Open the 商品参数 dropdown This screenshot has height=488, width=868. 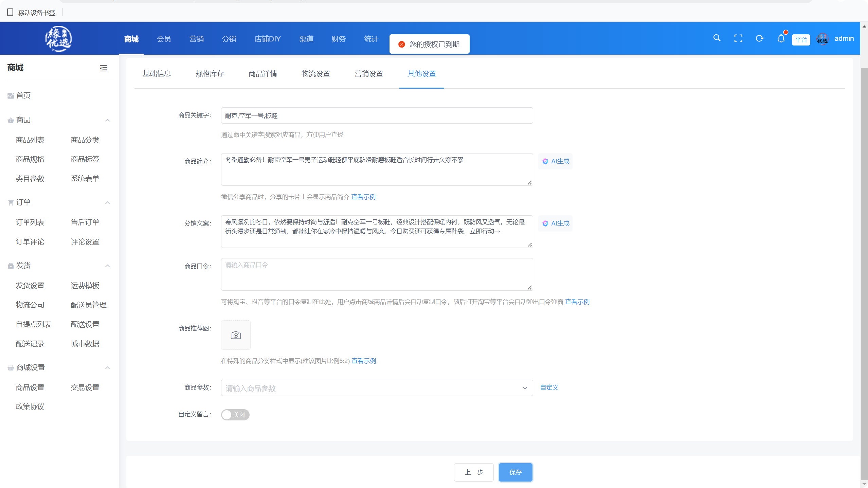[x=377, y=388]
